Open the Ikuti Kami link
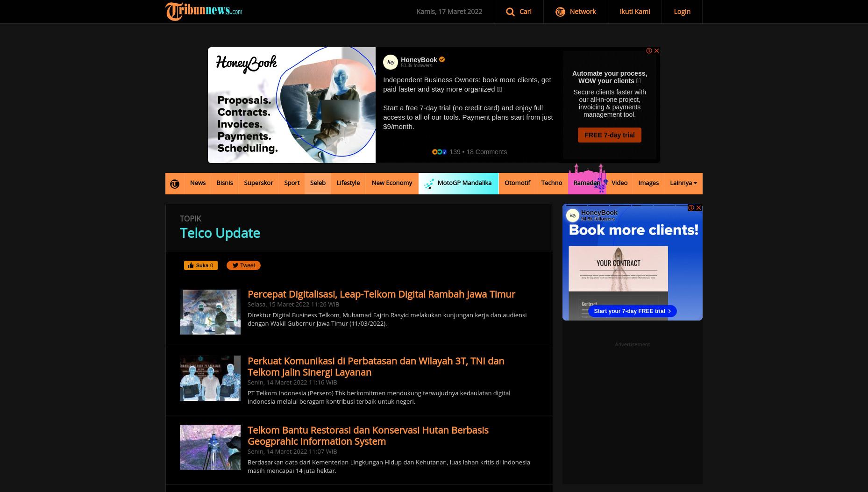Screen dimensions: 868x492 634,11
